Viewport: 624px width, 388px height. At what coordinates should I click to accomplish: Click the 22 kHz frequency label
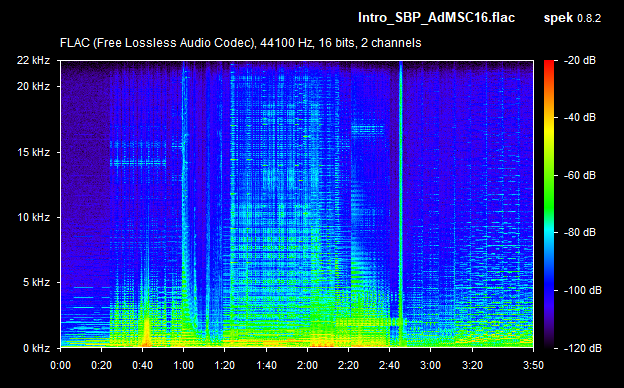pyautogui.click(x=33, y=60)
